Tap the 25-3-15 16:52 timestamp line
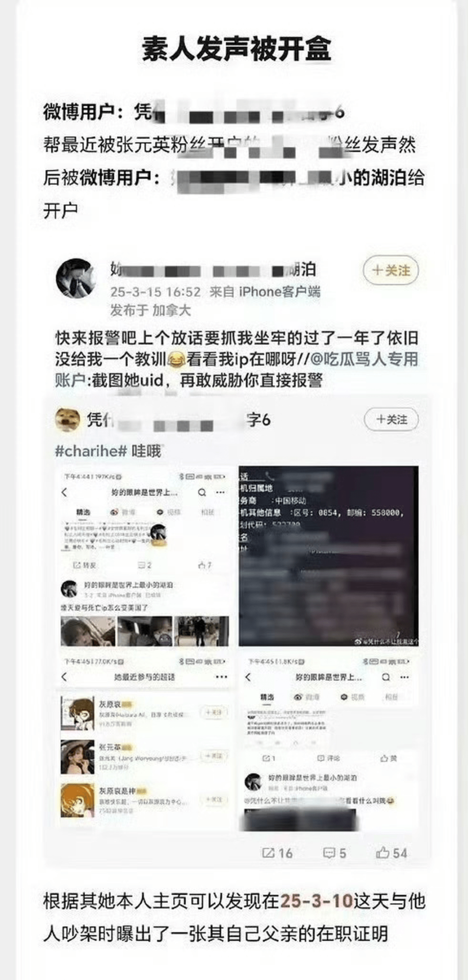The image size is (468, 980). (x=155, y=292)
